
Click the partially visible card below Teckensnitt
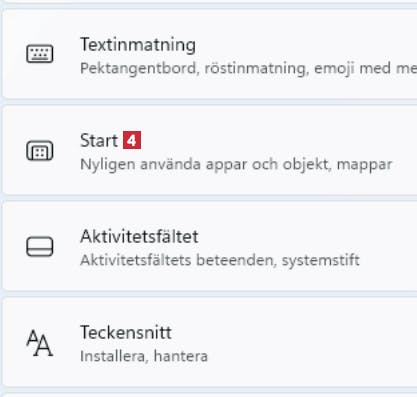tap(210, 395)
